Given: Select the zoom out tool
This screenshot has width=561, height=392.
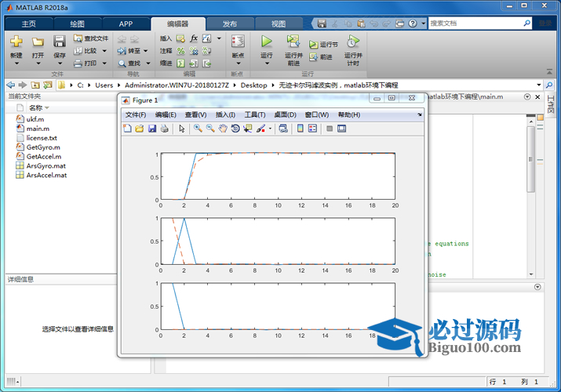Looking at the screenshot, I should click(210, 129).
